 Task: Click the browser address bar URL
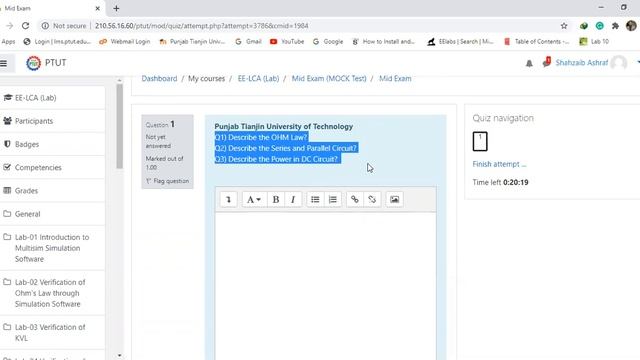click(x=202, y=26)
